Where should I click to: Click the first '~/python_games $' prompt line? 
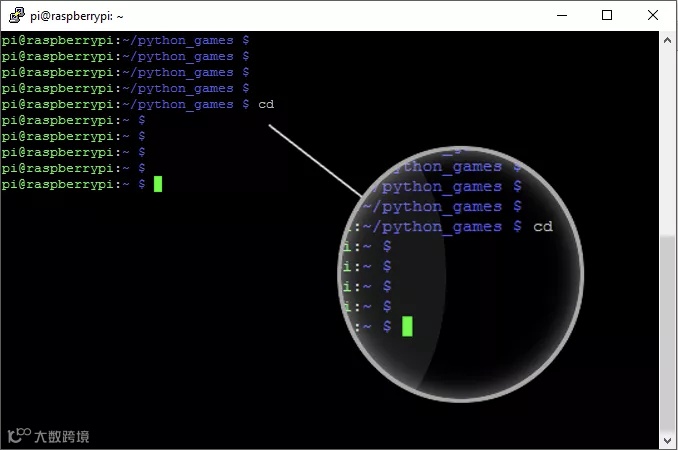(125, 41)
